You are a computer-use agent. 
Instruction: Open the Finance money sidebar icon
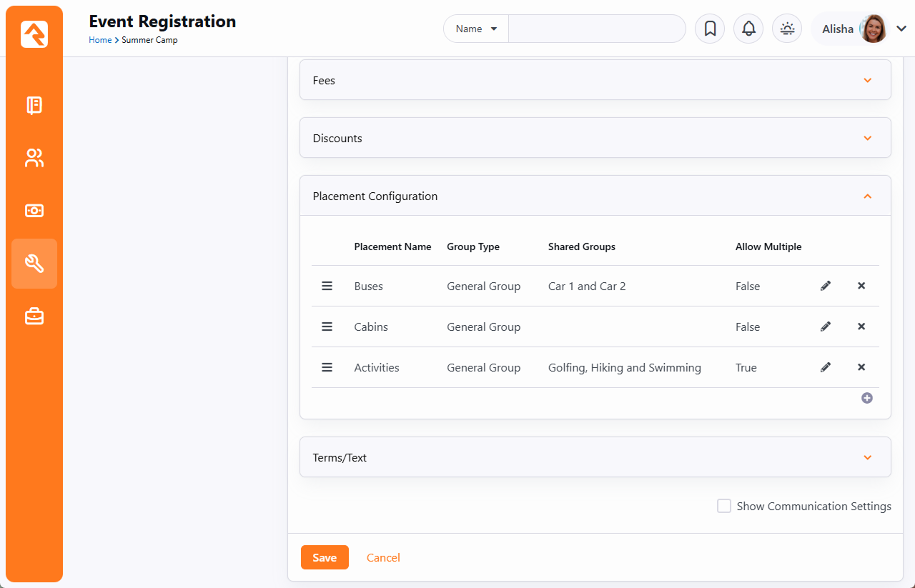point(34,211)
